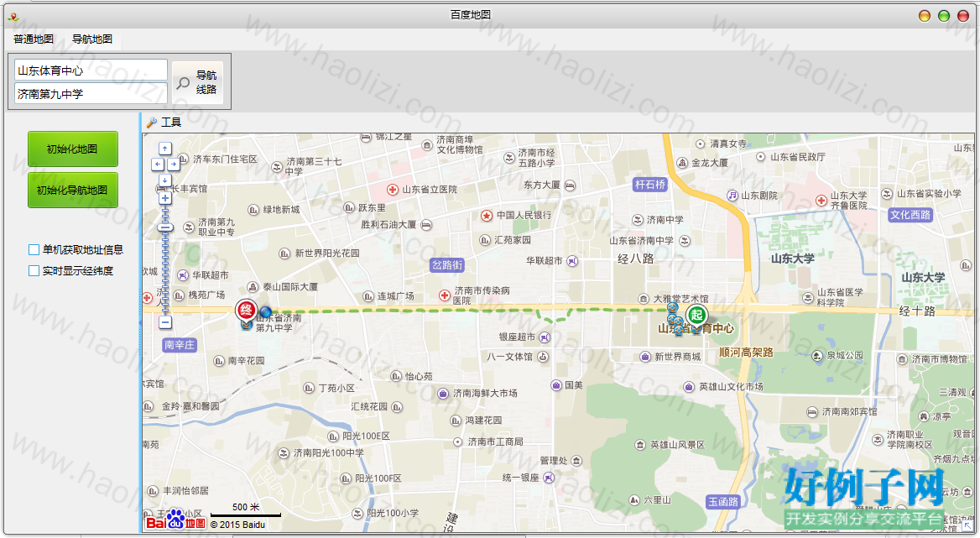Screen dimensions: 980x538
Task: Click the 济南海鲜大市场 icon
Action: tap(443, 394)
